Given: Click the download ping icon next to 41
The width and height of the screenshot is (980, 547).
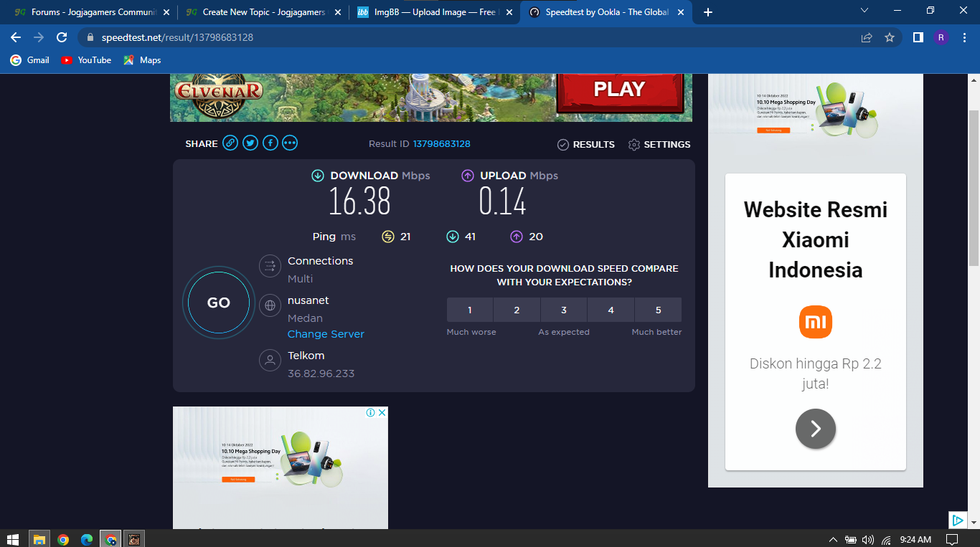Looking at the screenshot, I should [x=453, y=237].
